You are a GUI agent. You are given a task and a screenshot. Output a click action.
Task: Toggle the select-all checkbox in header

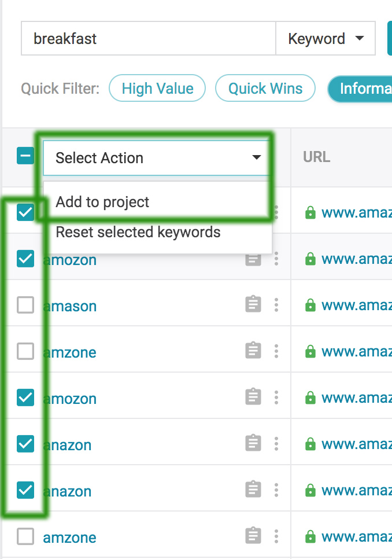click(25, 156)
